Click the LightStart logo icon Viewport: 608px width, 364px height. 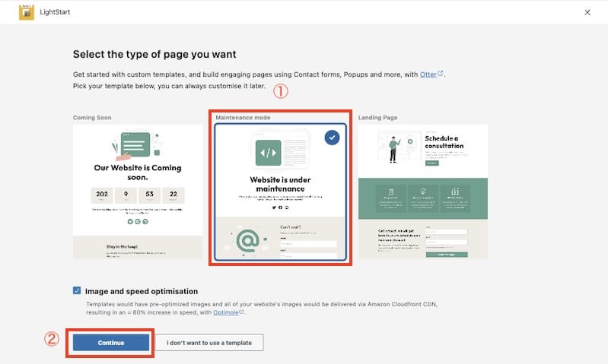[26, 12]
